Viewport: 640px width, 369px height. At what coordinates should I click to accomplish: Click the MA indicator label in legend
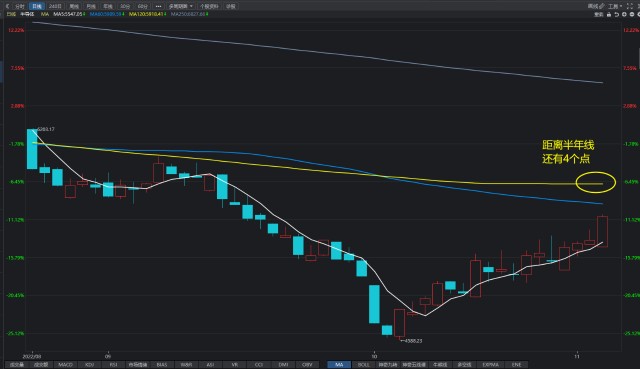pos(45,14)
